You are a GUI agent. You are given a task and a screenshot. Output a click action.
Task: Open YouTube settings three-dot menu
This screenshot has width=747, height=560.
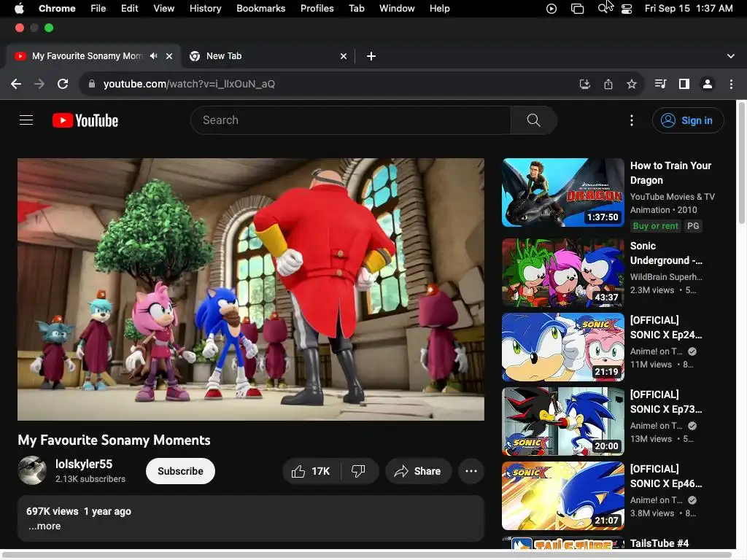(632, 120)
